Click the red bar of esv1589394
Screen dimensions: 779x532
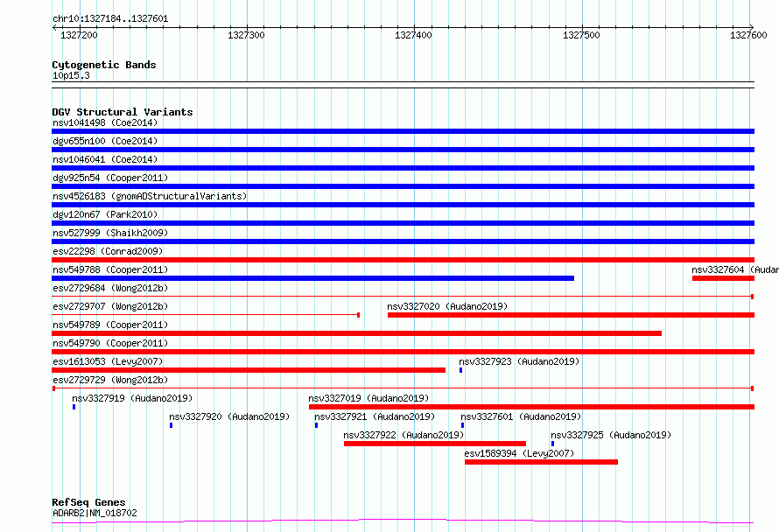coord(542,462)
